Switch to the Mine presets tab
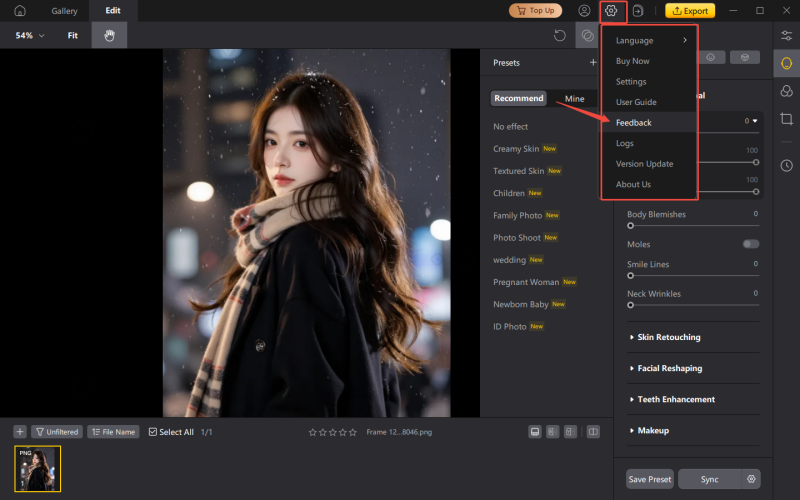This screenshot has width=800, height=500. 574,98
